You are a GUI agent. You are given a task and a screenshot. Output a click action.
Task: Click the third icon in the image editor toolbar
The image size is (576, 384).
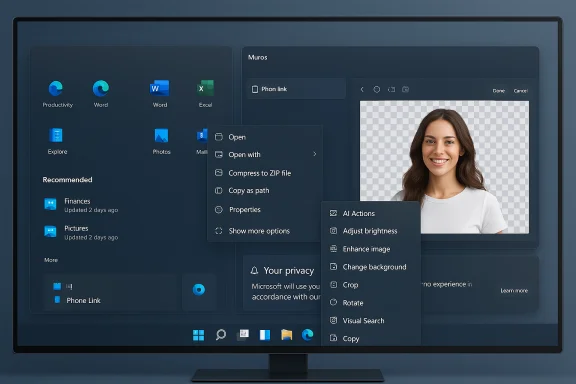tap(392, 89)
